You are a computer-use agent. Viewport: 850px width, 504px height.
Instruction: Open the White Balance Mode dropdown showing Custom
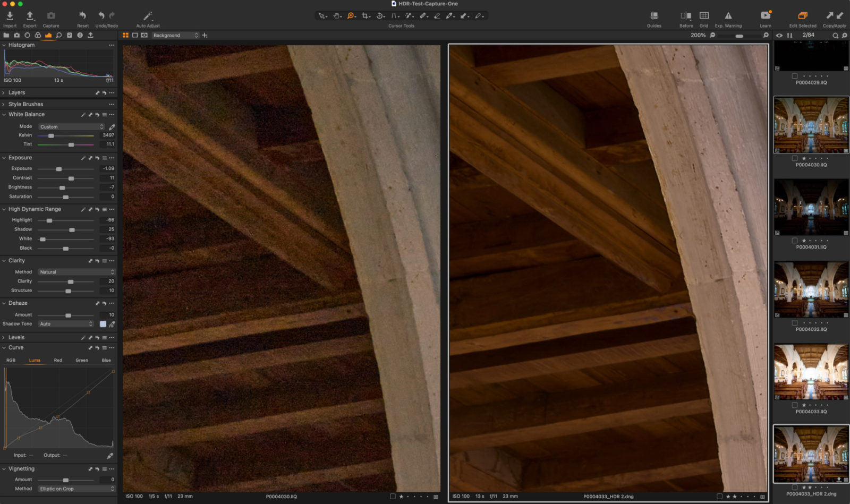(x=71, y=126)
